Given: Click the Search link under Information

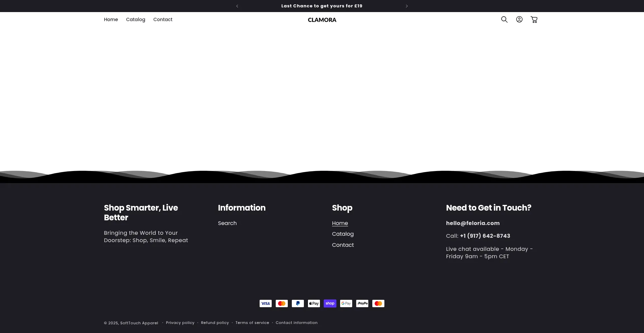Looking at the screenshot, I should 227,223.
